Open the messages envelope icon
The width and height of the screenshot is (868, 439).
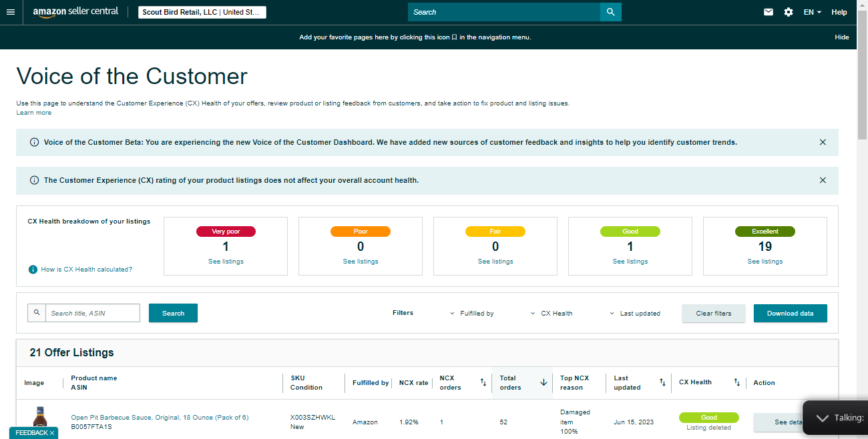(x=769, y=12)
